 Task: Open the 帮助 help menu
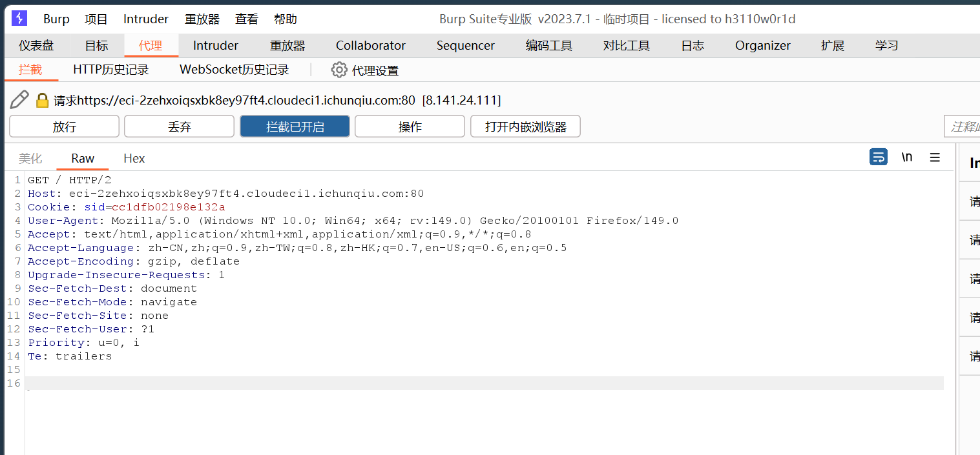click(286, 19)
